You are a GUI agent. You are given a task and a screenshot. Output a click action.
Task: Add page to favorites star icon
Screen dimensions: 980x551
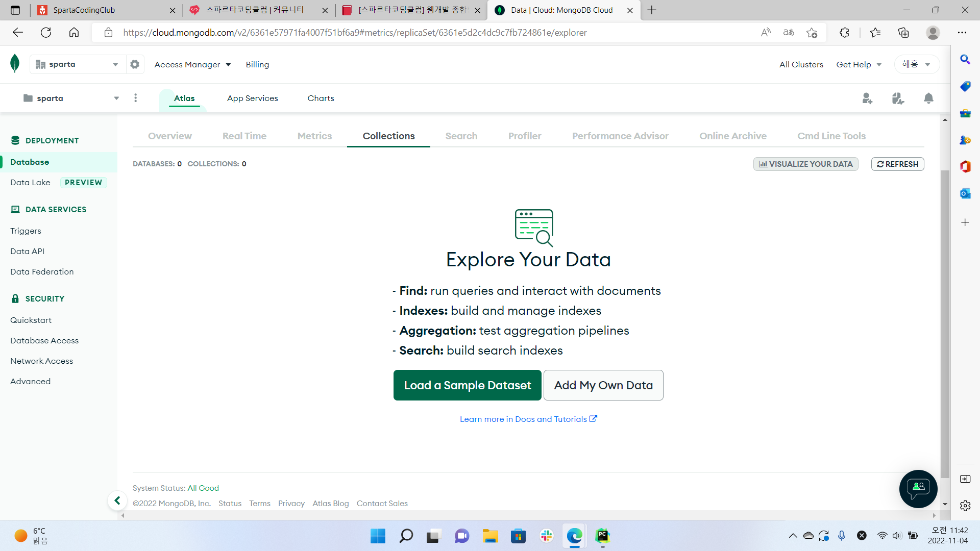coord(812,33)
